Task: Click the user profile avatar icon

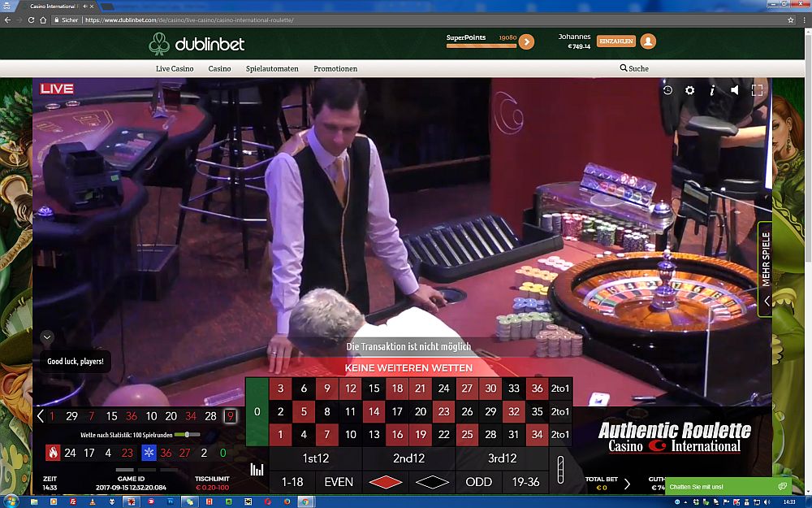Action: click(647, 41)
